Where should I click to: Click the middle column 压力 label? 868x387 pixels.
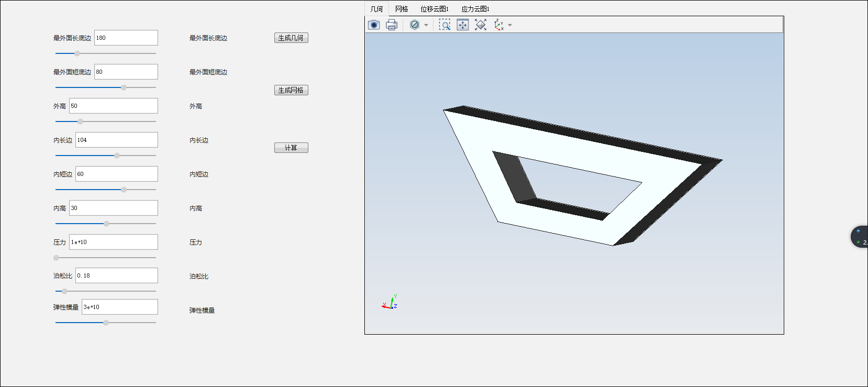click(x=196, y=242)
